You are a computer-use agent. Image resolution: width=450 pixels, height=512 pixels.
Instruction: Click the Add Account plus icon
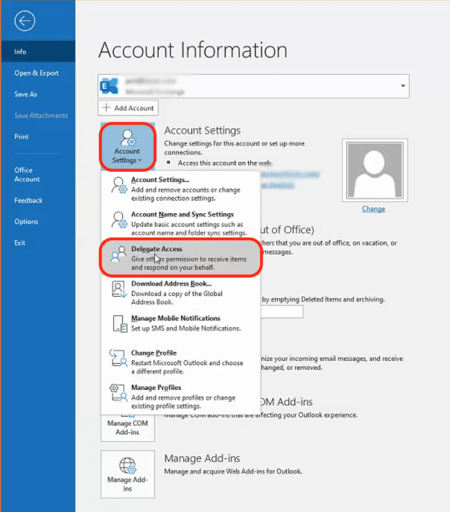106,108
